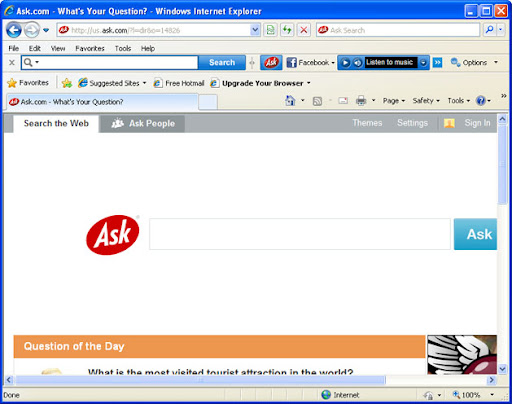512x404 pixels.
Task: Select the Ask.com - What's Your Question? tab
Action: 102,102
